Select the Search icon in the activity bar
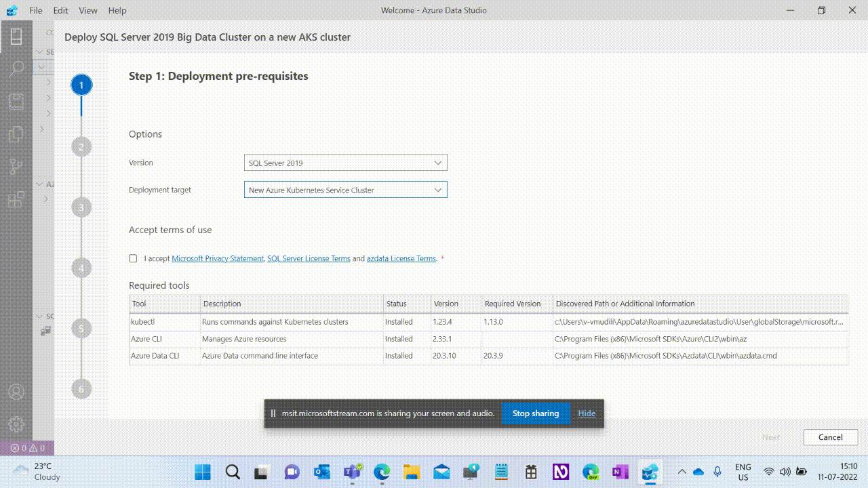Screen dimensions: 868x488 pos(16,68)
